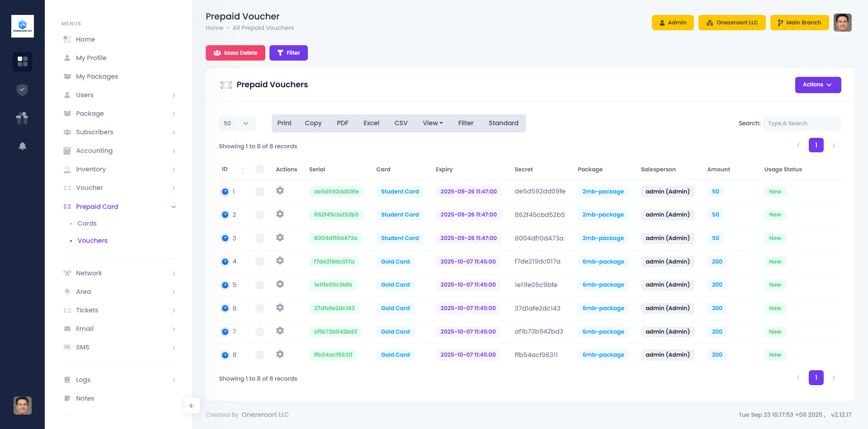868x429 pixels.
Task: Click the dashboard grid icon in left rail
Action: point(22,61)
